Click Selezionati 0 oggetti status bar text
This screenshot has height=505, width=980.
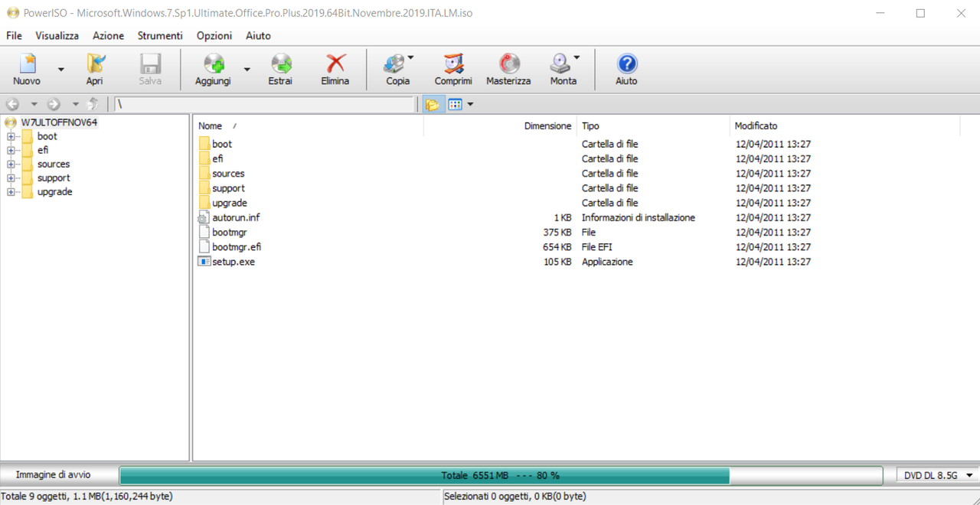[515, 497]
